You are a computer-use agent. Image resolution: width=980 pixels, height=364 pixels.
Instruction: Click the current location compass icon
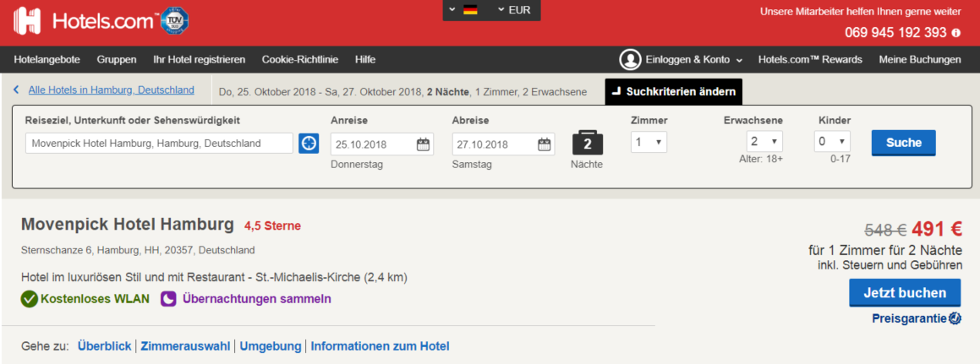(308, 143)
